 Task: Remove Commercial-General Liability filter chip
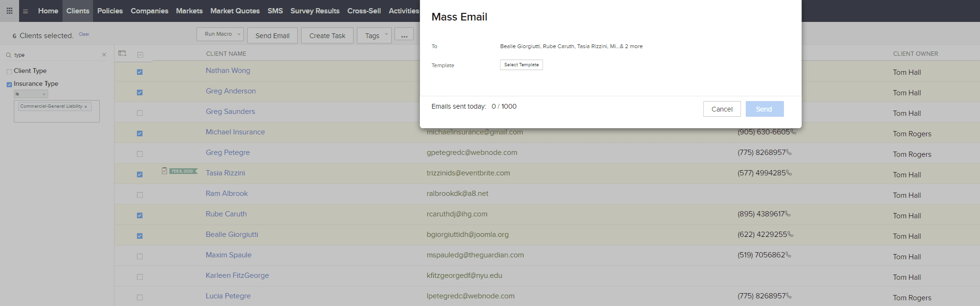point(86,107)
